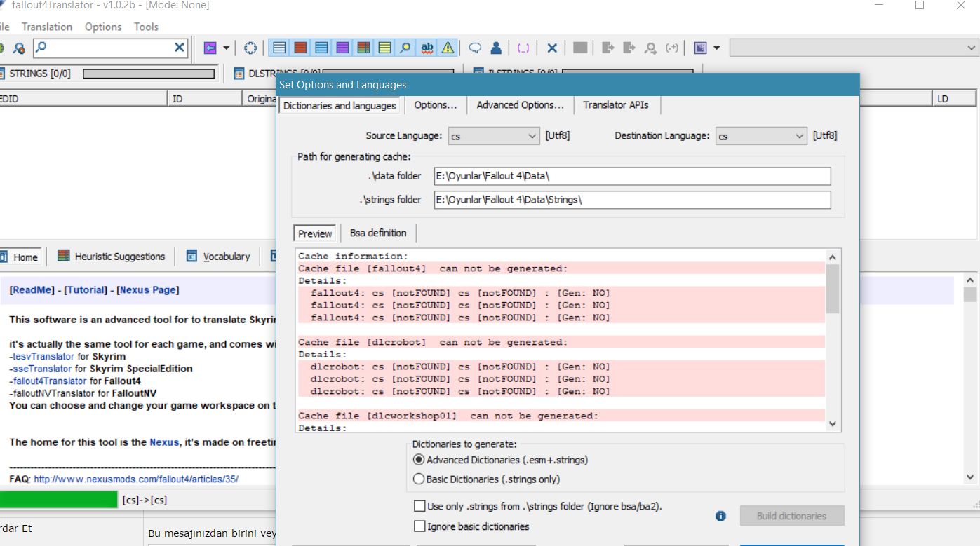Toggle the blue lines filter icon
The image size is (980, 546).
(x=321, y=48)
